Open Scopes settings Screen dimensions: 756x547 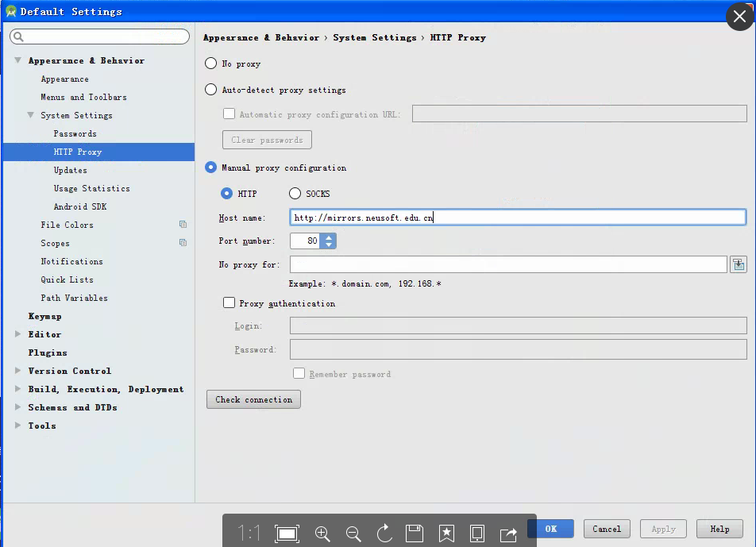55,244
